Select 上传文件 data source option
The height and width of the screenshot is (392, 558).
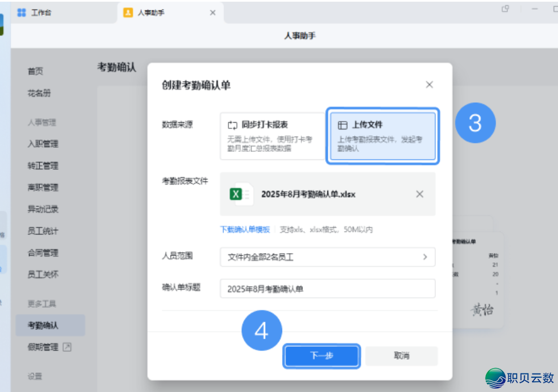pyautogui.click(x=382, y=136)
